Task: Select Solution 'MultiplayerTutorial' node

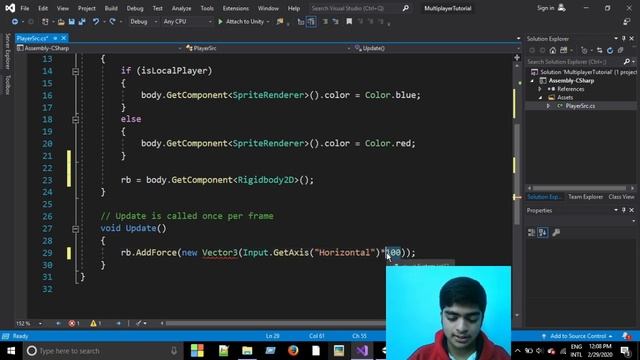Action: point(584,72)
